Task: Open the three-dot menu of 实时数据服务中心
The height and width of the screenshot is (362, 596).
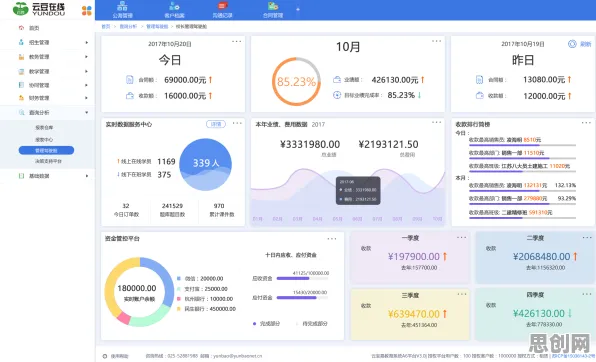Action: 237,123
